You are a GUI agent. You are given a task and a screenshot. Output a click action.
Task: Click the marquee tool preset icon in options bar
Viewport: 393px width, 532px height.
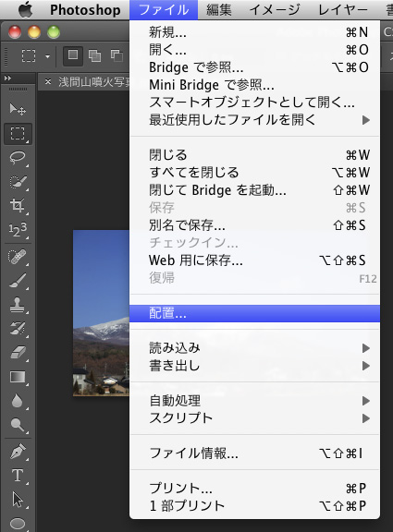(29, 55)
